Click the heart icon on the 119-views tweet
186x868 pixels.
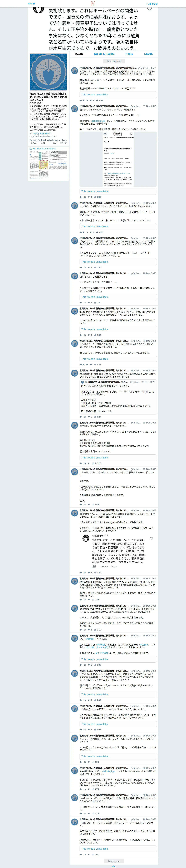(89, 630)
